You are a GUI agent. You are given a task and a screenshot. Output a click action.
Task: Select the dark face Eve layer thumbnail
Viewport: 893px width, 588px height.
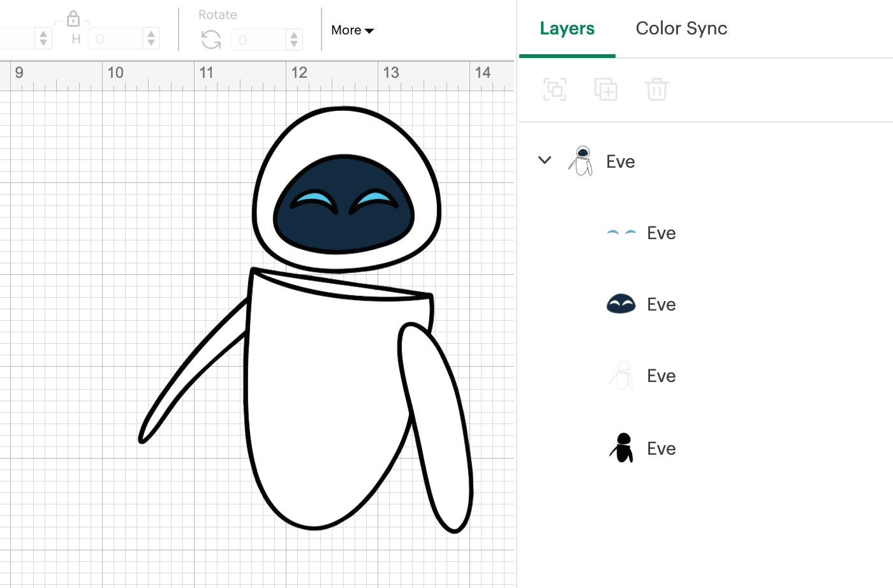pyautogui.click(x=620, y=304)
